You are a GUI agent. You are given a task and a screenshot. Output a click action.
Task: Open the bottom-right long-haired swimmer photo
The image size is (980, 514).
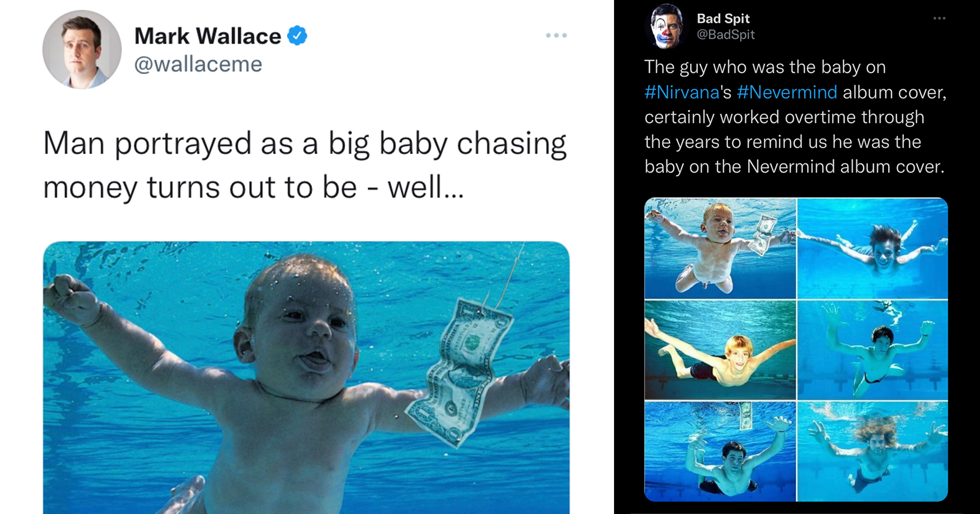click(x=872, y=451)
